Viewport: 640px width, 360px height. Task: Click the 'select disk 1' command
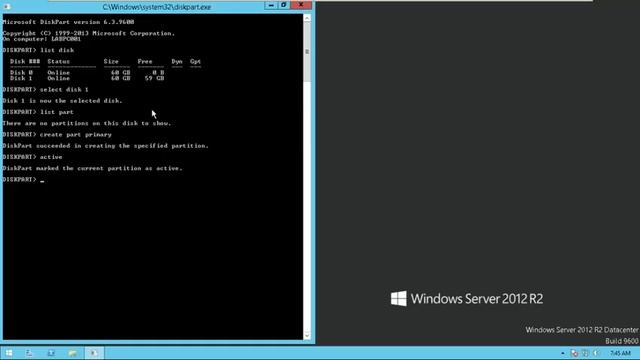point(45,89)
